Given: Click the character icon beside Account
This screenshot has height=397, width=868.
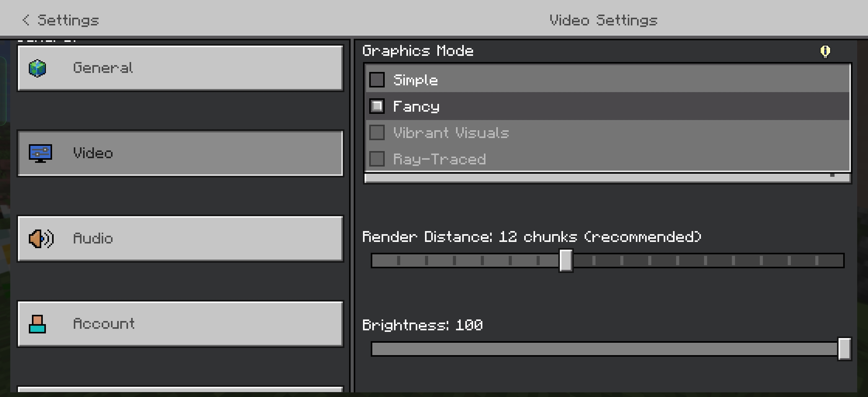Looking at the screenshot, I should tap(37, 324).
